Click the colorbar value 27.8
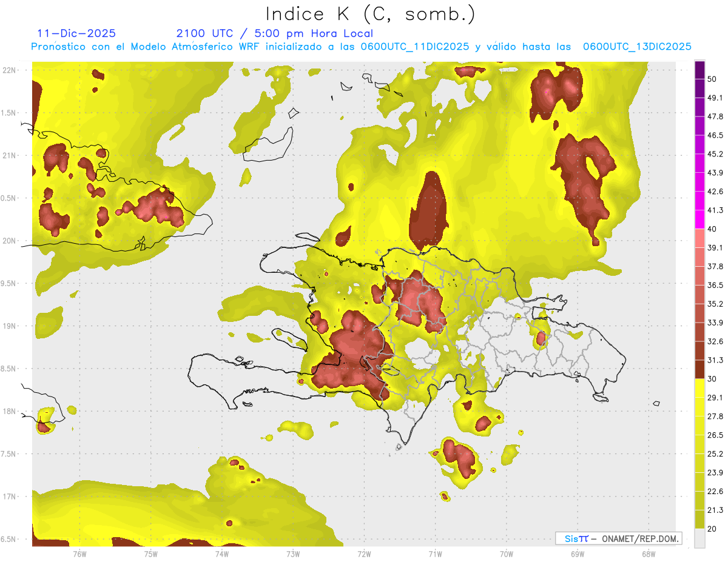The image size is (728, 562). click(x=715, y=416)
